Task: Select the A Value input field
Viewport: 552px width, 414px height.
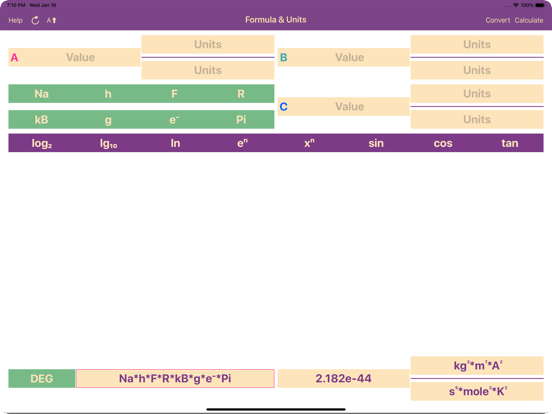Action: pyautogui.click(x=74, y=57)
